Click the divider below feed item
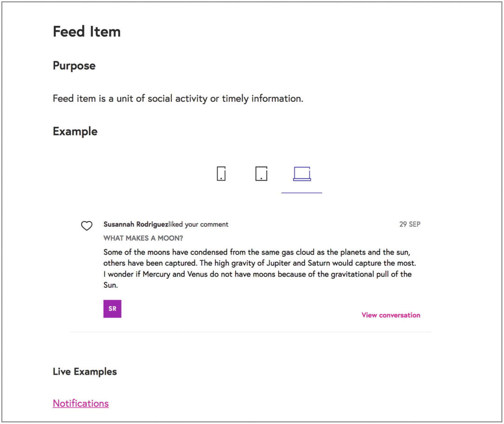This screenshot has width=504, height=424. pyautogui.click(x=251, y=332)
